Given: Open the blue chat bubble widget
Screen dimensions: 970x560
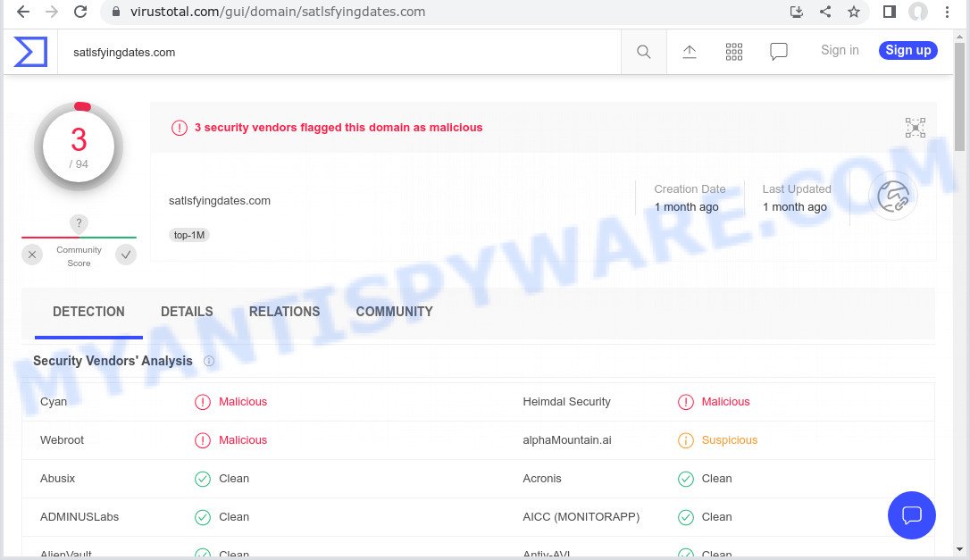Looking at the screenshot, I should pyautogui.click(x=911, y=514).
